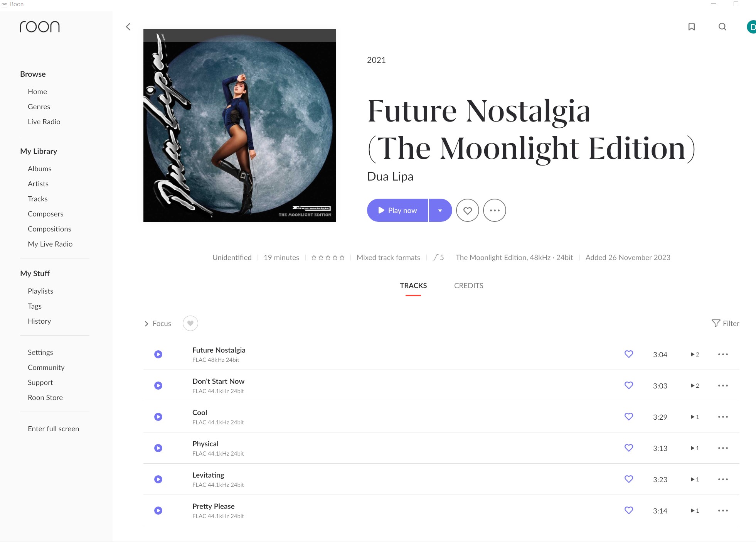Open Albums in My Library

[x=39, y=169]
